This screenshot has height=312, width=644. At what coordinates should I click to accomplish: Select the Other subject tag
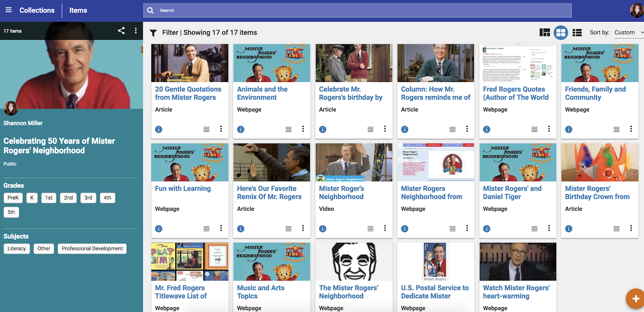pyautogui.click(x=44, y=248)
